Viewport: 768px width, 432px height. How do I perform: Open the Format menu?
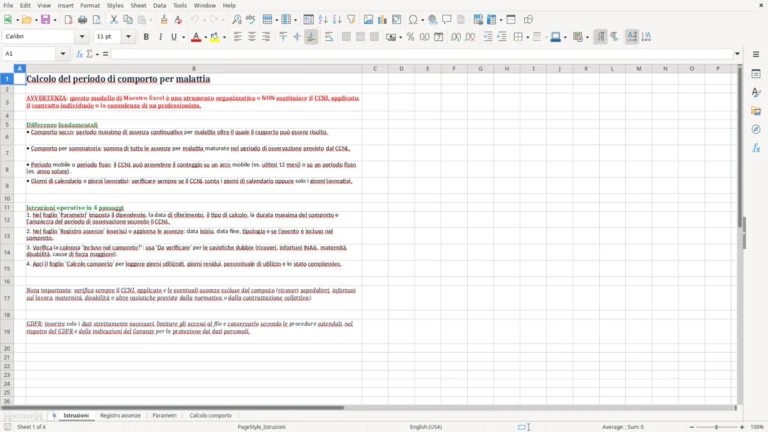90,5
